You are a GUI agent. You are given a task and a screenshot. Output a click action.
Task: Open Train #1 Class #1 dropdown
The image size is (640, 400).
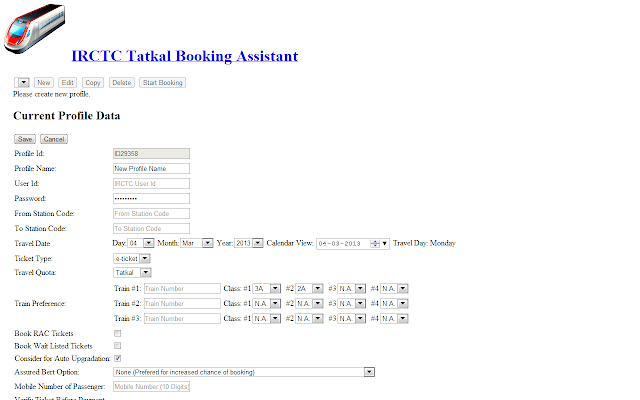(267, 289)
